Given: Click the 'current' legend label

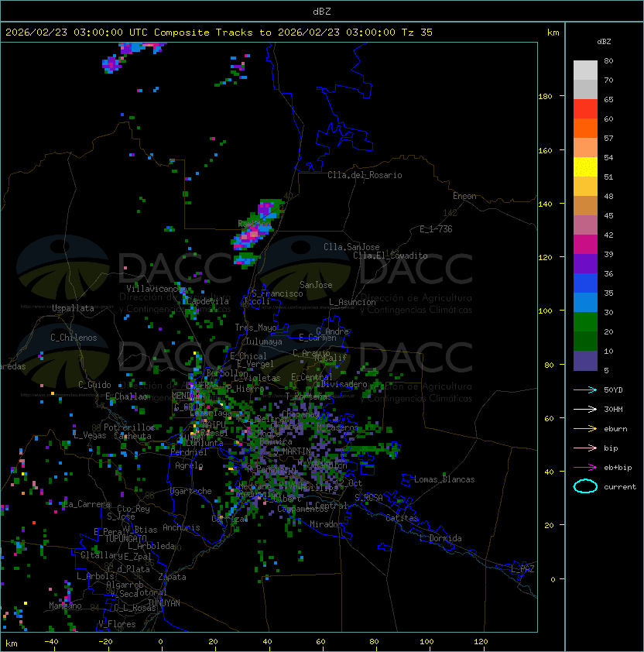Looking at the screenshot, I should 620,487.
